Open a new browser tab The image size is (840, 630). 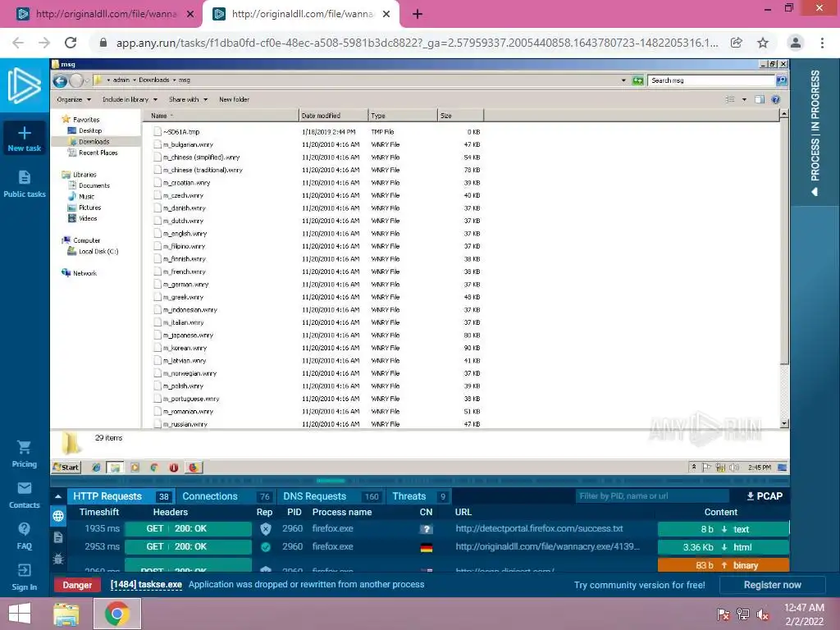tap(418, 15)
